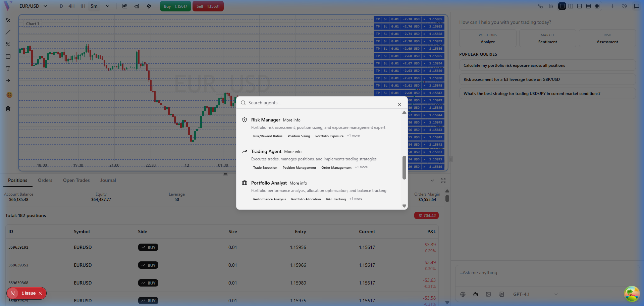Click More info beside Trading Agent
Screen dimensions: 644x306
point(293,152)
